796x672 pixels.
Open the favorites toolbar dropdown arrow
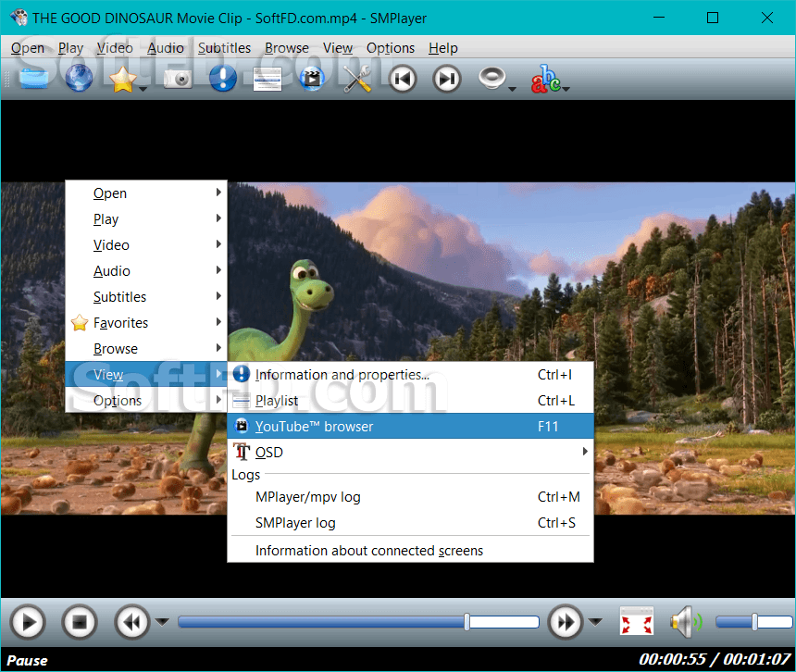(x=143, y=89)
